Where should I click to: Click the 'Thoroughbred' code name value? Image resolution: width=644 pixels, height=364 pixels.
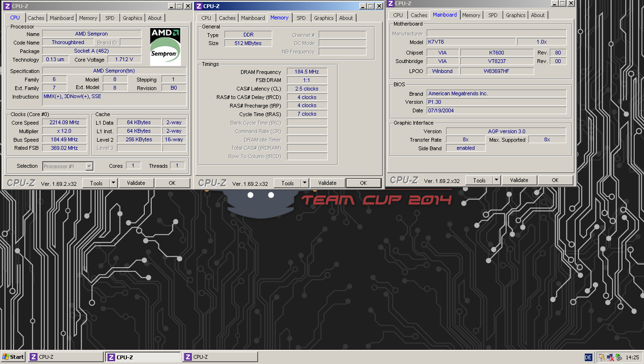pos(68,42)
